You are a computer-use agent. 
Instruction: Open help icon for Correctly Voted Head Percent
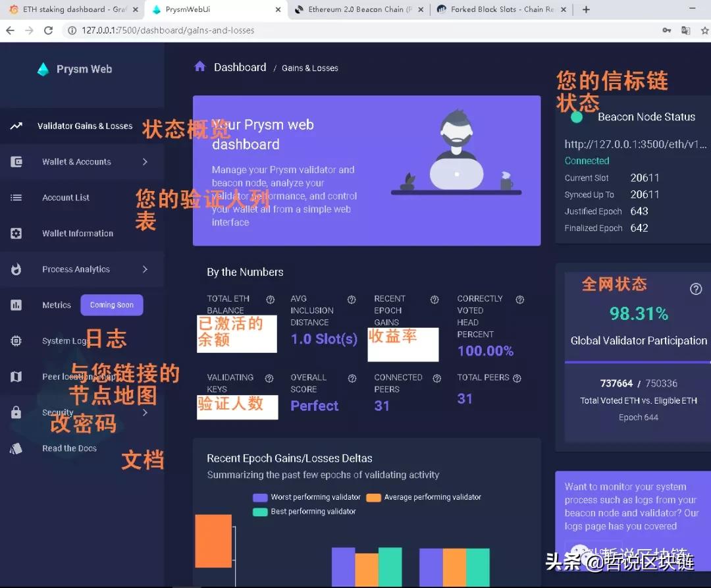pyautogui.click(x=520, y=299)
